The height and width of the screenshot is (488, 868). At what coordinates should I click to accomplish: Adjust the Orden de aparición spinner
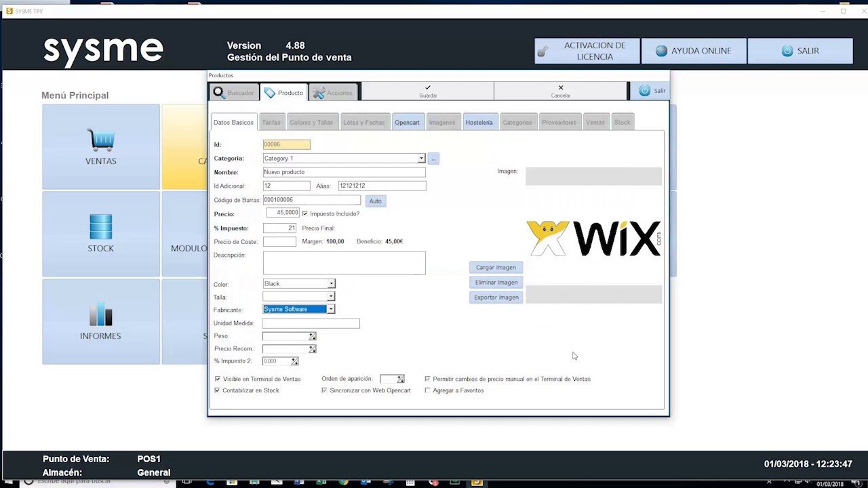click(401, 379)
